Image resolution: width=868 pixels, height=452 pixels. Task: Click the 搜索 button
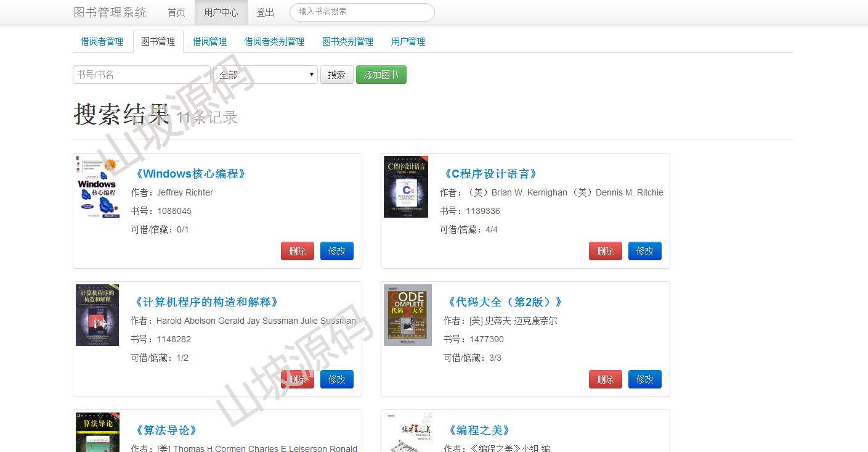point(336,75)
